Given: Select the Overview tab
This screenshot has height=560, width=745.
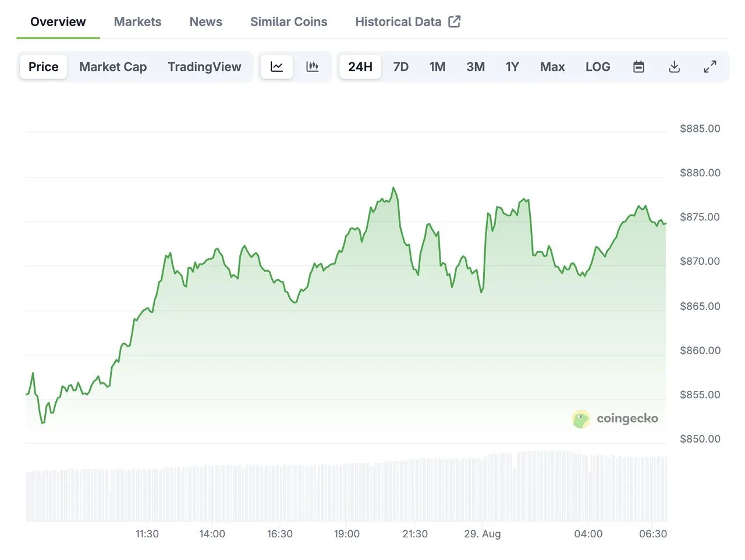Looking at the screenshot, I should point(58,22).
